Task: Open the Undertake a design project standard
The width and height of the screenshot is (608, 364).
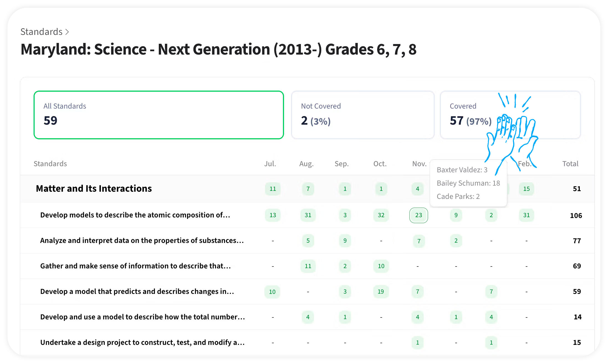Action: 142,343
